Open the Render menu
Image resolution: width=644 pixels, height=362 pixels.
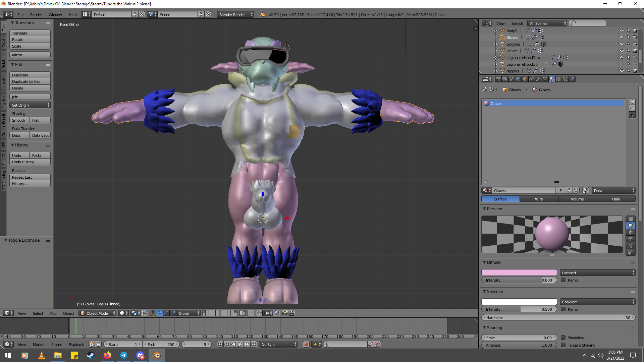pos(36,14)
